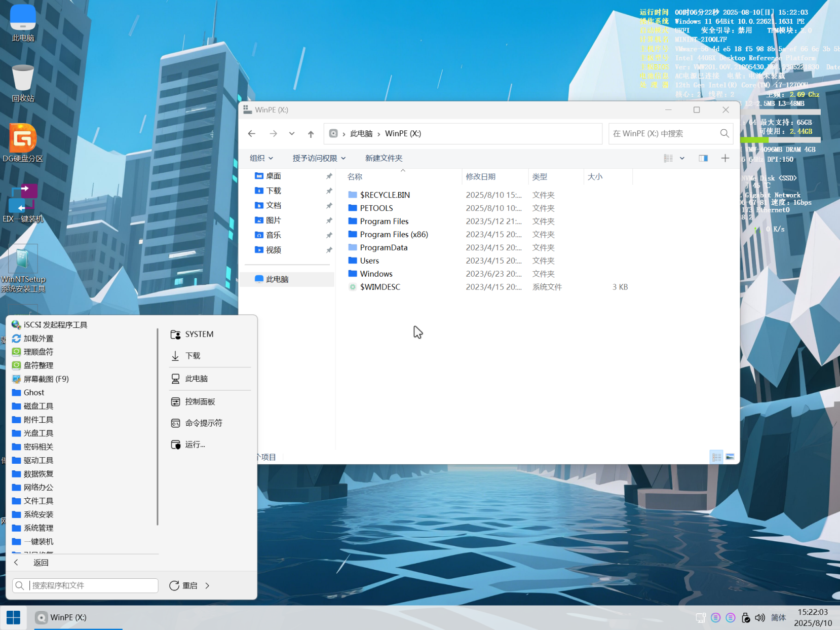
Task: Launch the Ghost folder in start menu
Action: 33,392
